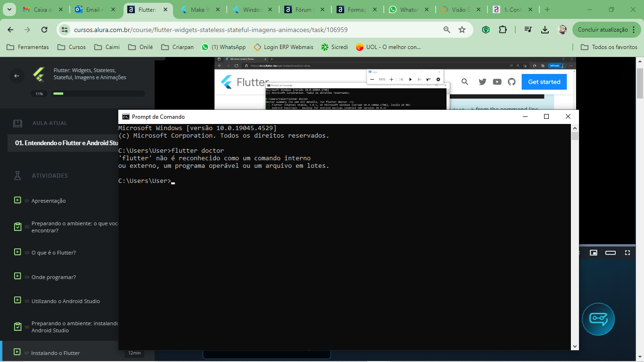Toggle theater mode for the video

click(x=611, y=253)
